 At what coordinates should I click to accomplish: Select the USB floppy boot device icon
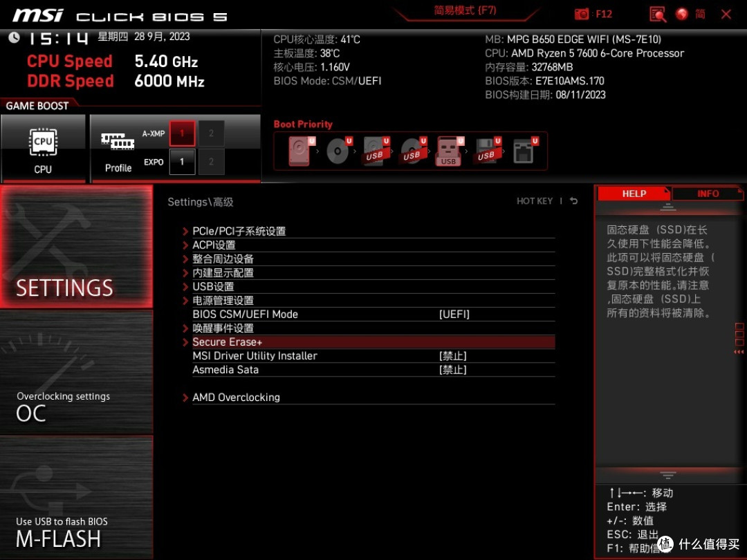[488, 151]
